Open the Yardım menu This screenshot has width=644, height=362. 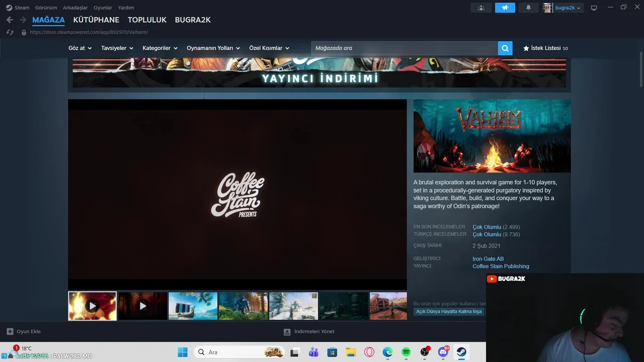click(x=126, y=8)
